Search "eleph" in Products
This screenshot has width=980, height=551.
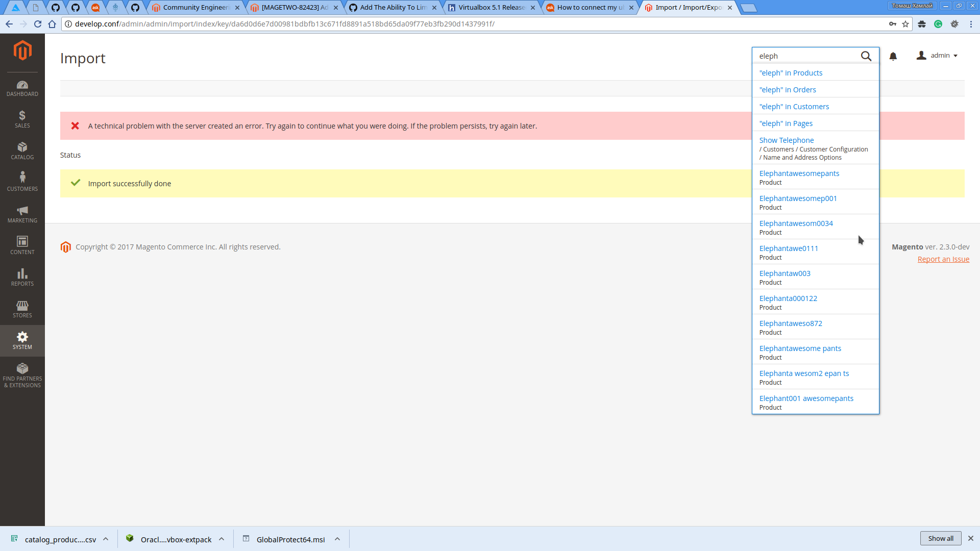(x=791, y=73)
